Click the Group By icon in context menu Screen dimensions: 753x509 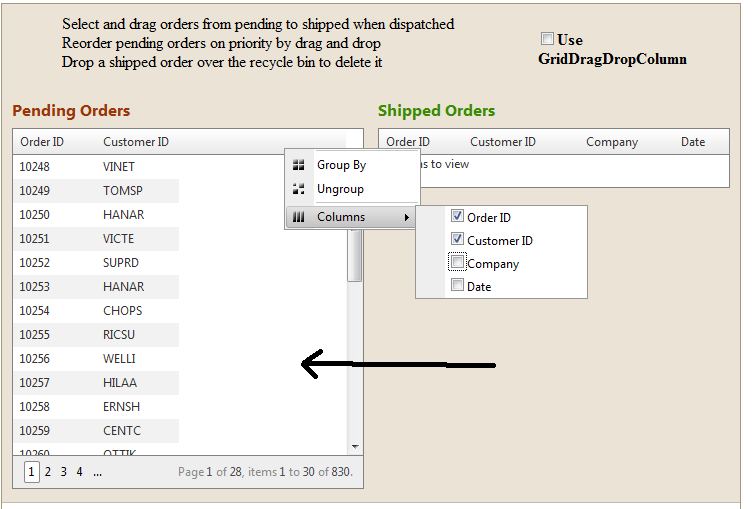[x=298, y=165]
